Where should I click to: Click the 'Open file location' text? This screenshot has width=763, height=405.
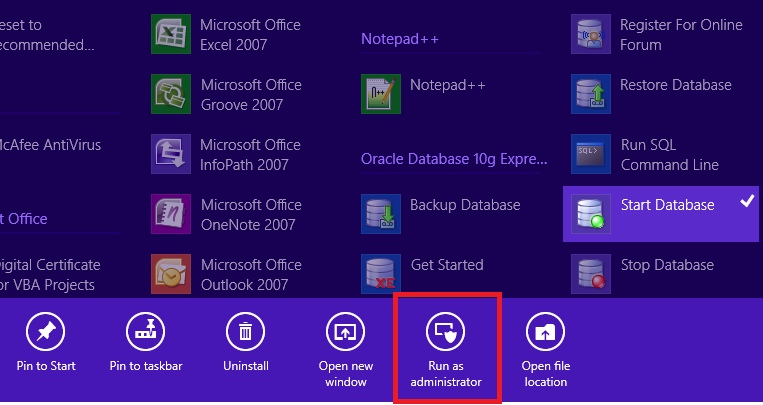tap(545, 374)
